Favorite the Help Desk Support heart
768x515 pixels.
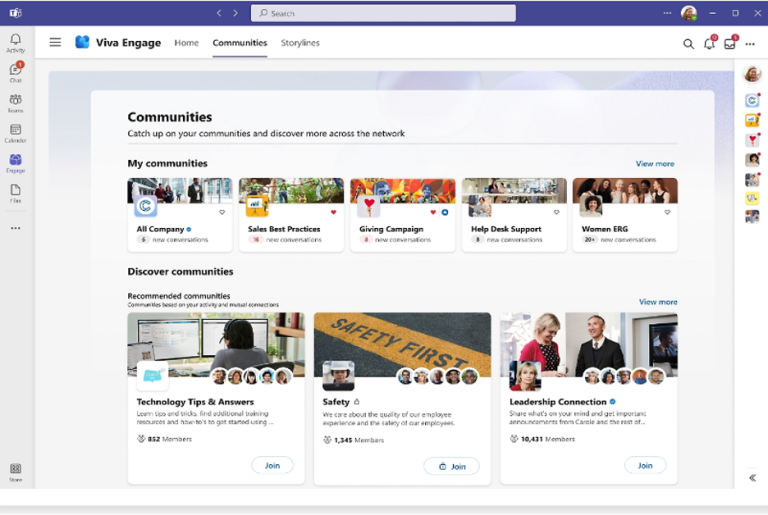pos(556,212)
